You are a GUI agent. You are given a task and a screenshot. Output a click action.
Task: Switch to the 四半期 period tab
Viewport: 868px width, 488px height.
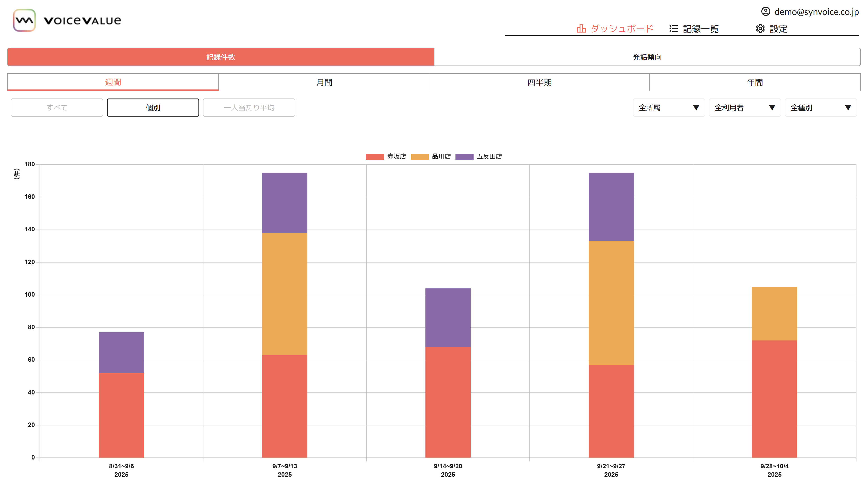[539, 82]
